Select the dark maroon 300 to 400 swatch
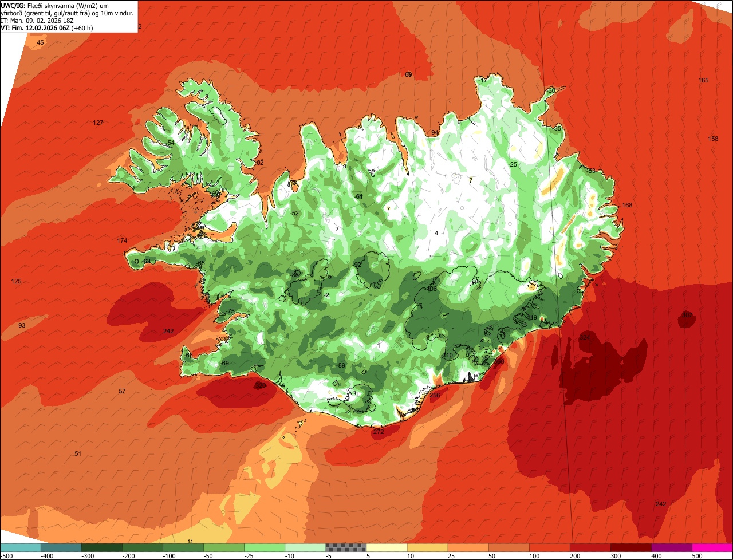 (x=631, y=547)
